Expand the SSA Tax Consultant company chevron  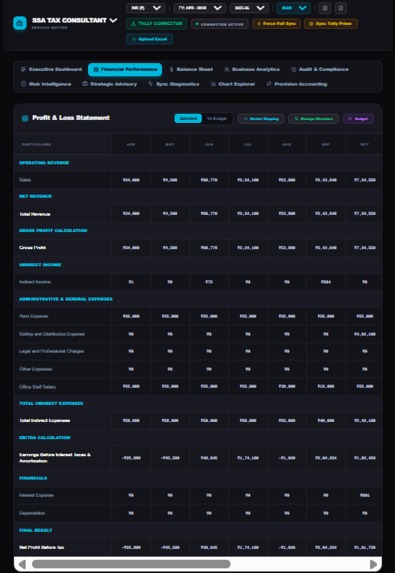[113, 20]
